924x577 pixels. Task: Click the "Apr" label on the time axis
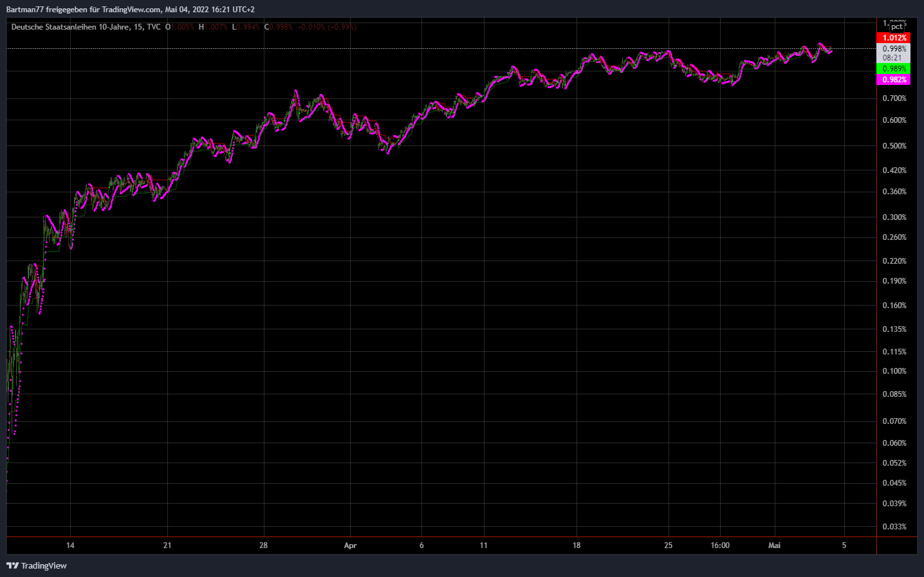[x=350, y=545]
